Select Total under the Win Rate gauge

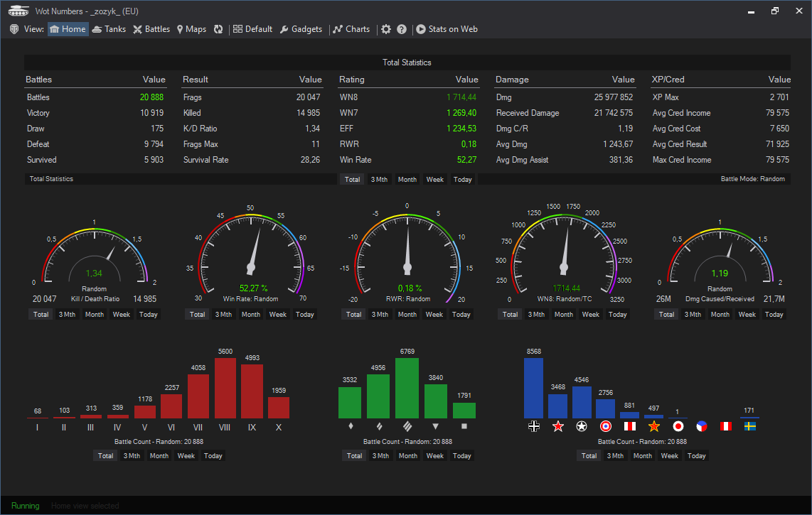click(197, 314)
